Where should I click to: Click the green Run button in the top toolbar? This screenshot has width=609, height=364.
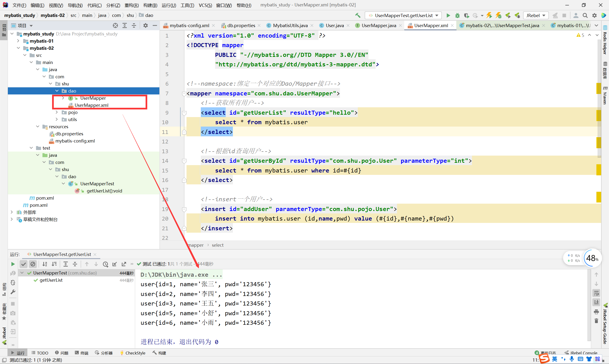pyautogui.click(x=448, y=15)
